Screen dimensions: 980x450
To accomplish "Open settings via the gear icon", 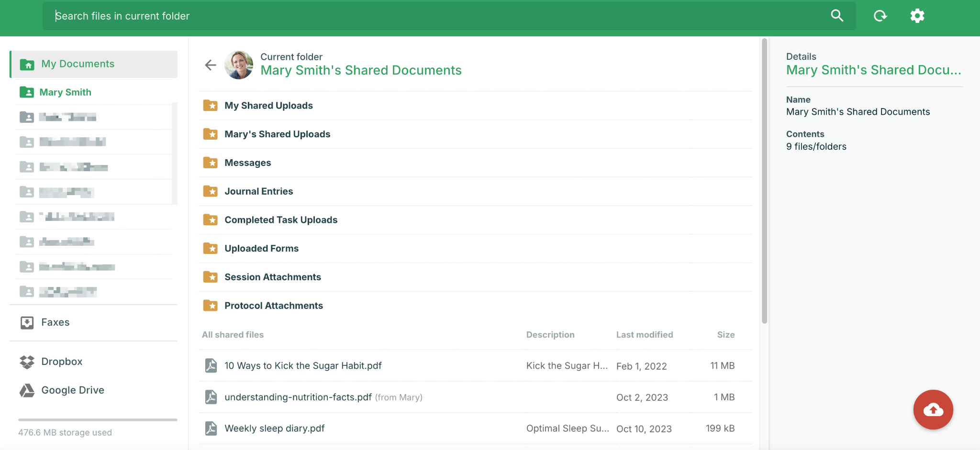I will pos(917,16).
